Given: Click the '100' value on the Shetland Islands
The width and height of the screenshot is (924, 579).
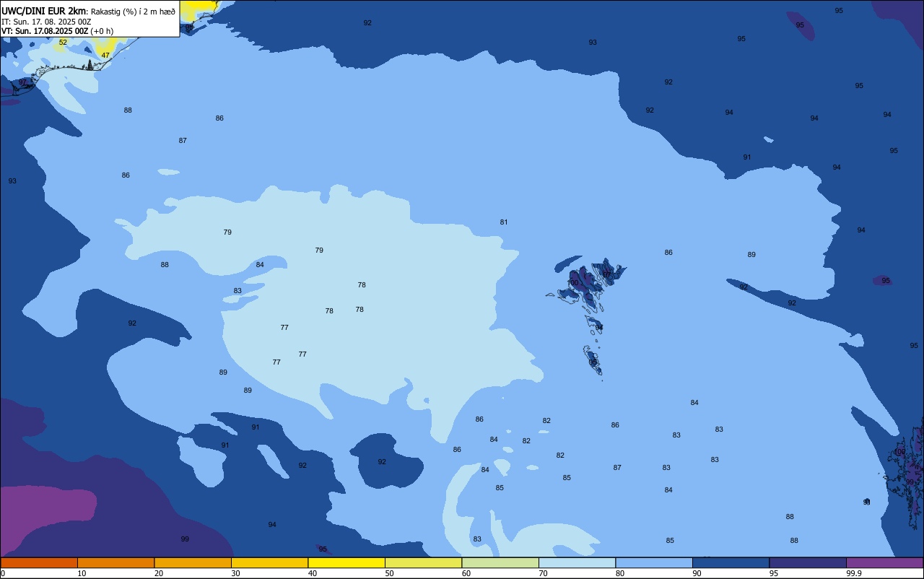Looking at the screenshot, I should pyautogui.click(x=901, y=452).
